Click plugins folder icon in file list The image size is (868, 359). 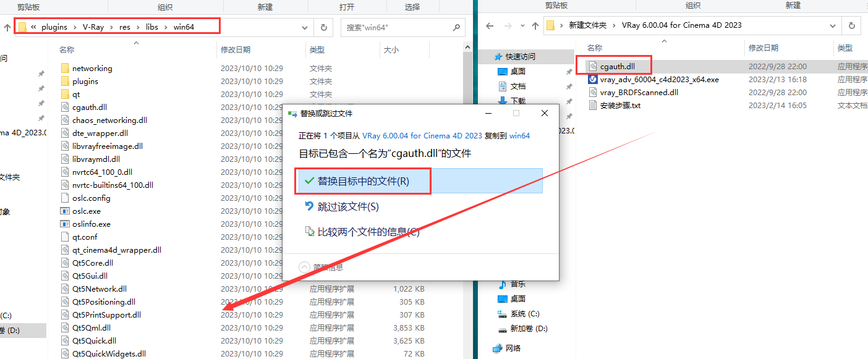coord(66,81)
